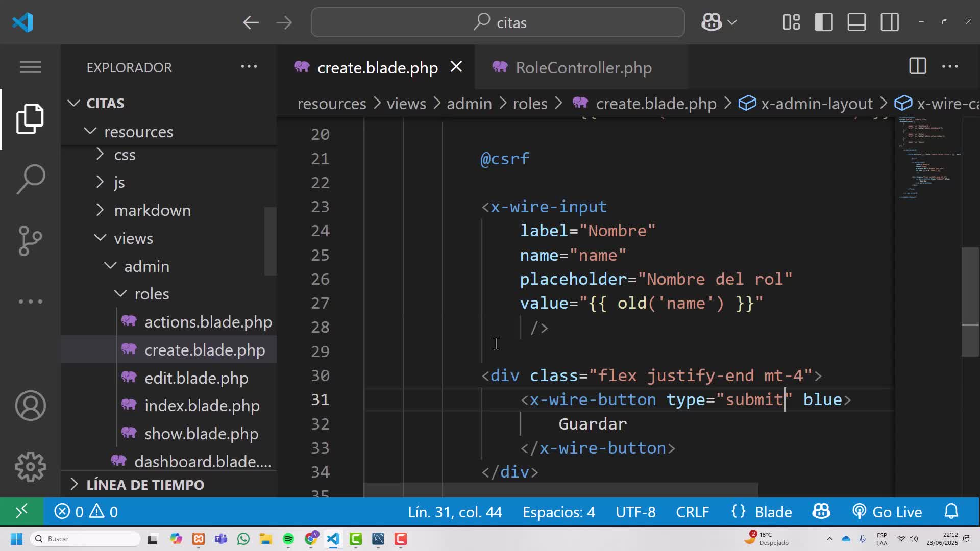Click the Customize Layout icon
Screen dimensions: 980x551
click(x=791, y=22)
